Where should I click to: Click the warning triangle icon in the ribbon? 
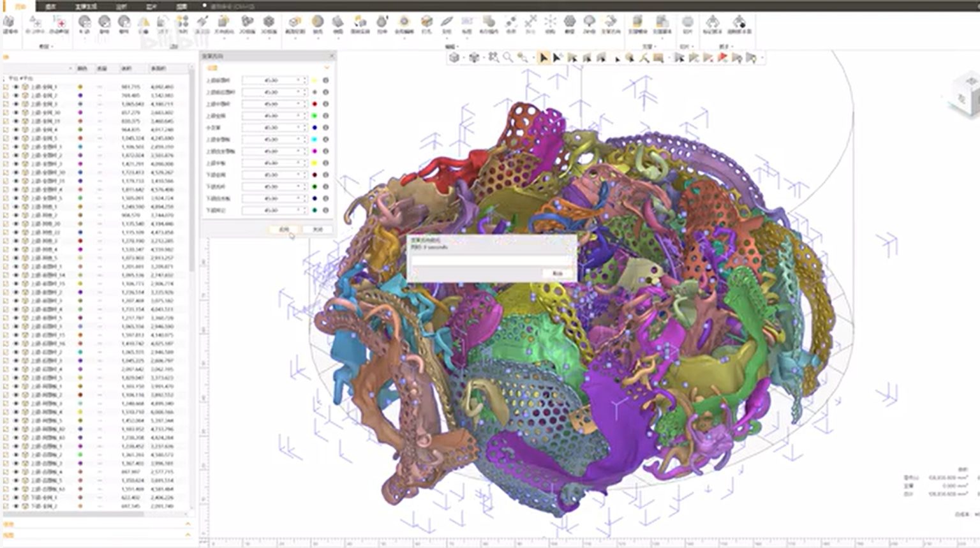pyautogui.click(x=144, y=22)
